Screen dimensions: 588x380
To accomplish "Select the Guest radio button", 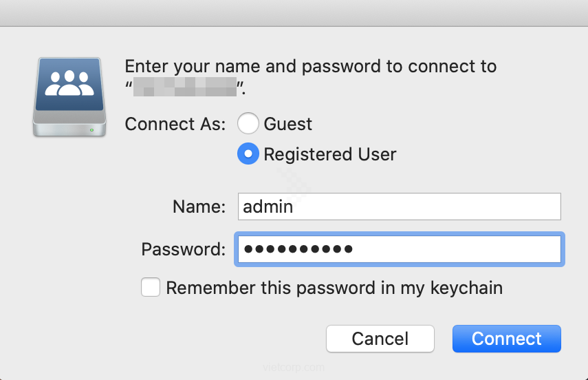I will click(248, 124).
